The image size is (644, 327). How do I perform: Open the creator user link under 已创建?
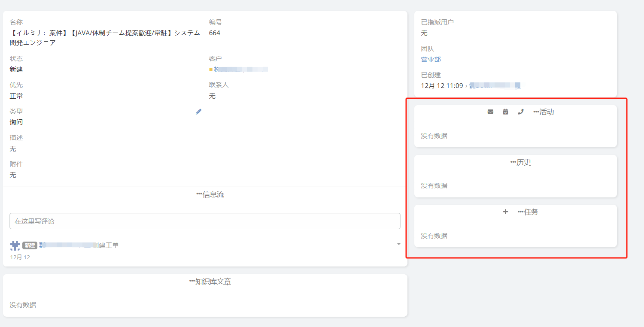point(494,86)
